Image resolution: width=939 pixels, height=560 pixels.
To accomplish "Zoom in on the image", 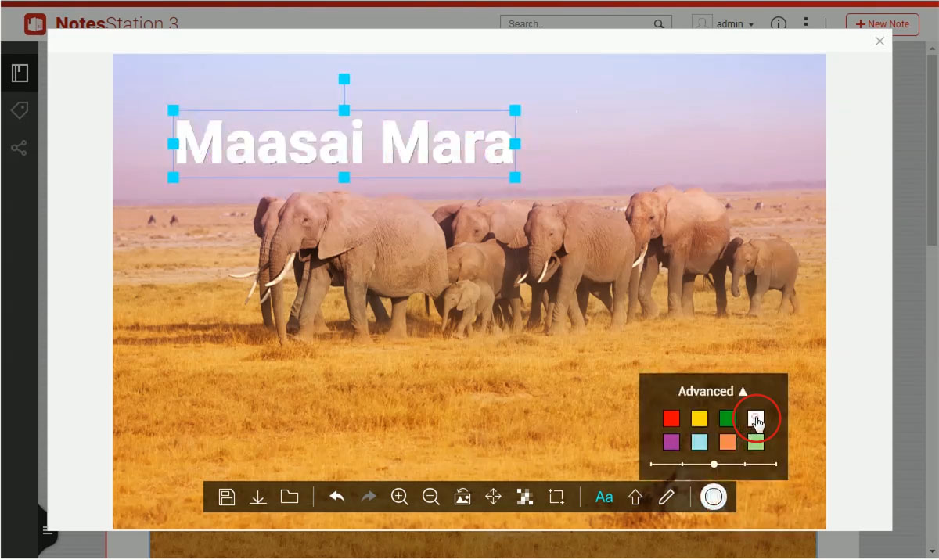I will [400, 497].
